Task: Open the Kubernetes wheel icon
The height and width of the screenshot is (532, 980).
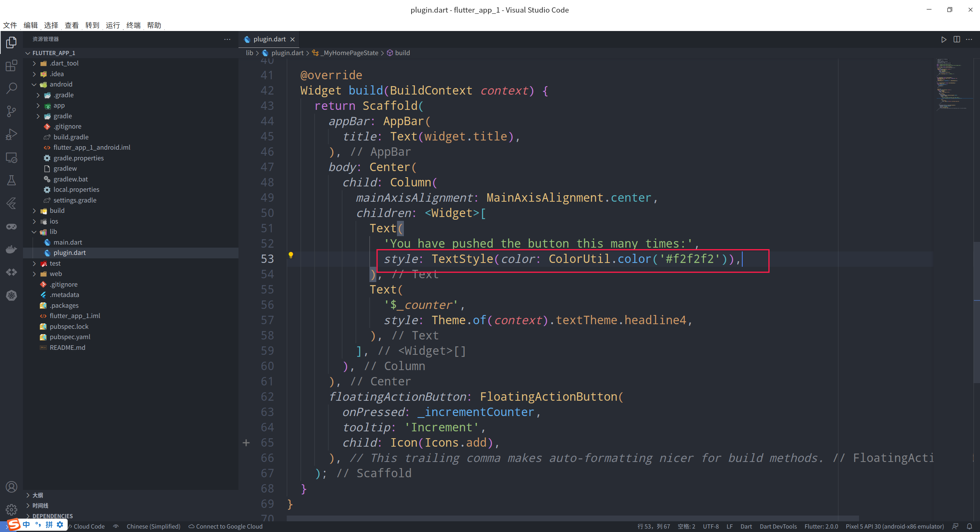Action: [11, 295]
